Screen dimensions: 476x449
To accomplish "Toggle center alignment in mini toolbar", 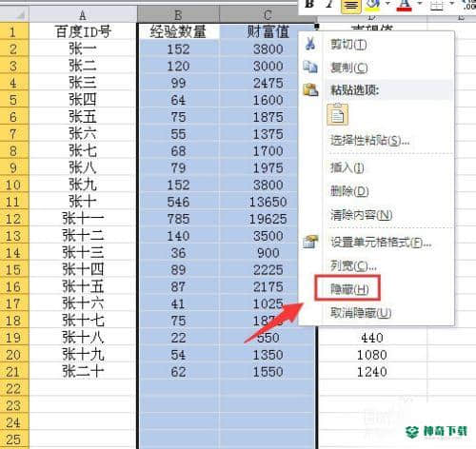I will (x=350, y=6).
